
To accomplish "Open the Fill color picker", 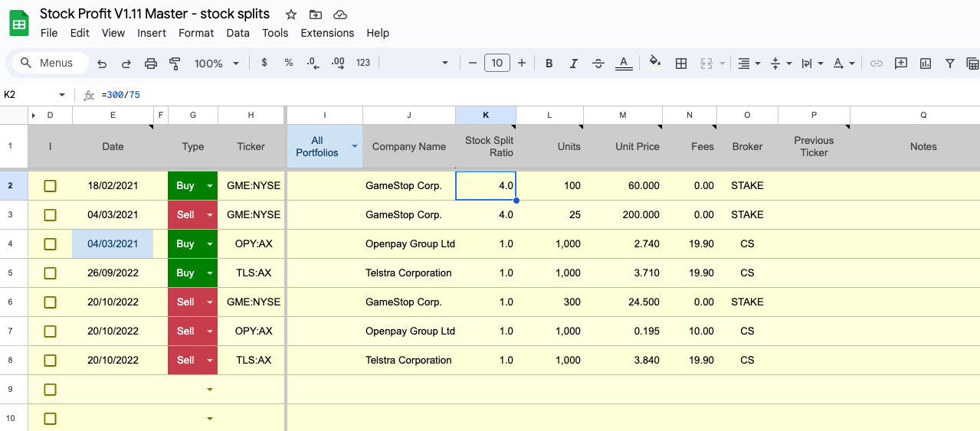I will pos(654,64).
